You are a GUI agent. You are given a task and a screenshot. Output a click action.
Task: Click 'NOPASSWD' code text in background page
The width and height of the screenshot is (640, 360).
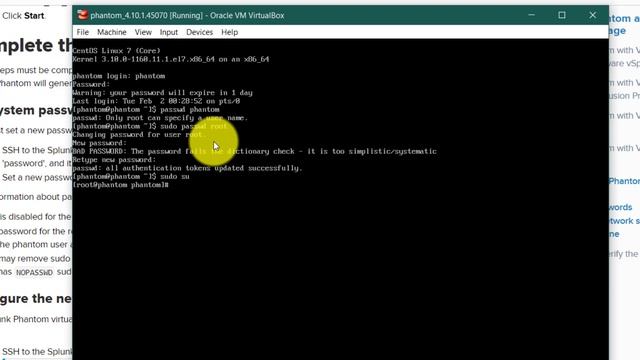tap(34, 273)
